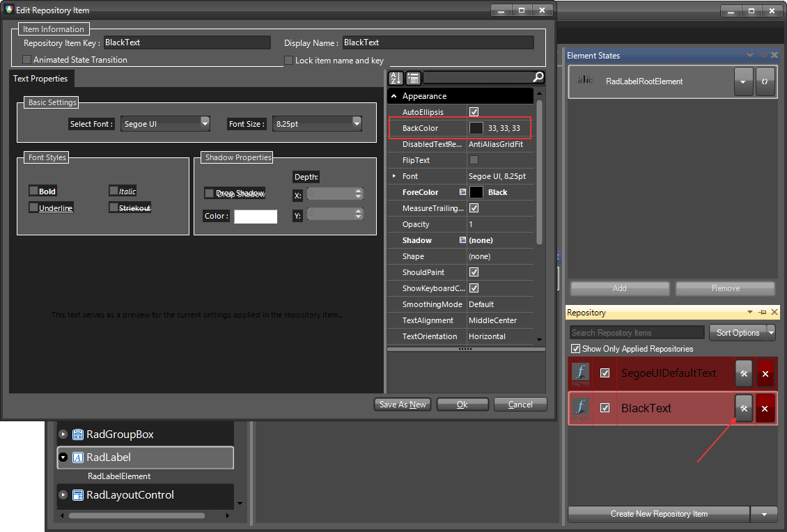The height and width of the screenshot is (532, 787).
Task: Enable the Animated State Transition checkbox
Action: click(26, 60)
